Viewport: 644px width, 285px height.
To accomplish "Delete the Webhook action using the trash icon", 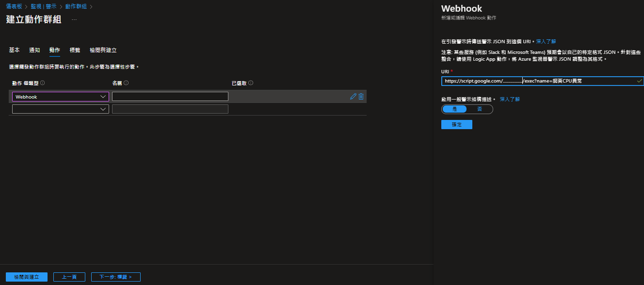I will (x=361, y=96).
